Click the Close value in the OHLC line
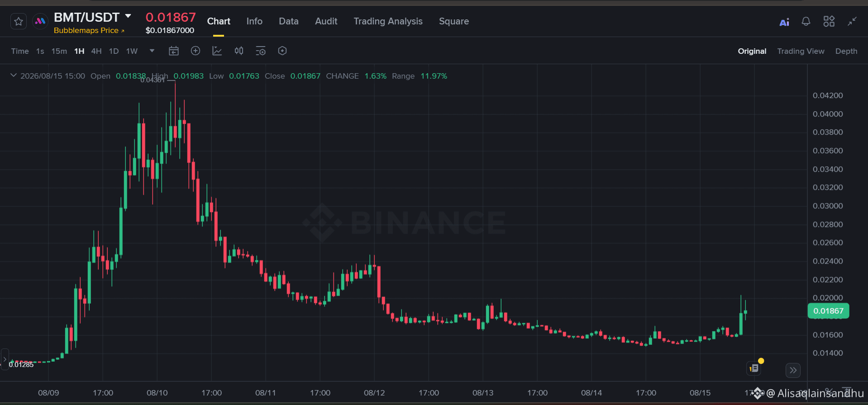Image resolution: width=868 pixels, height=405 pixels. (305, 76)
